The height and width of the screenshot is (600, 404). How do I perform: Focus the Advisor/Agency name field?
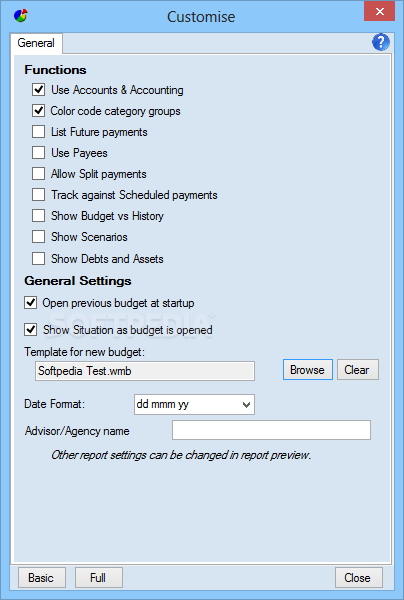pos(271,430)
